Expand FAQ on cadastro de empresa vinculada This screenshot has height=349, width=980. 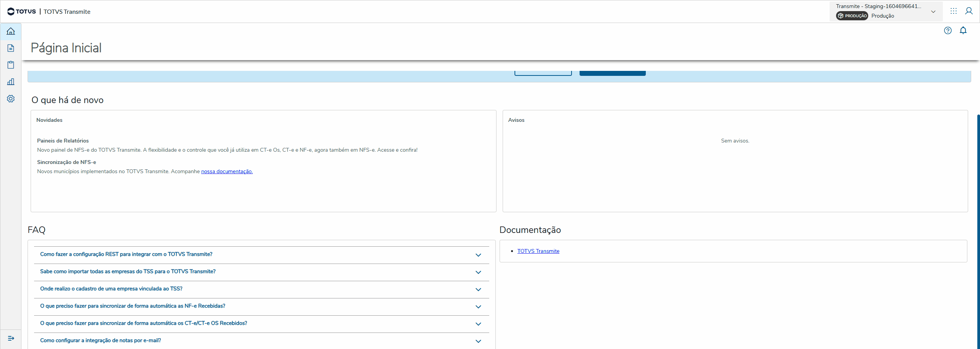(x=261, y=289)
